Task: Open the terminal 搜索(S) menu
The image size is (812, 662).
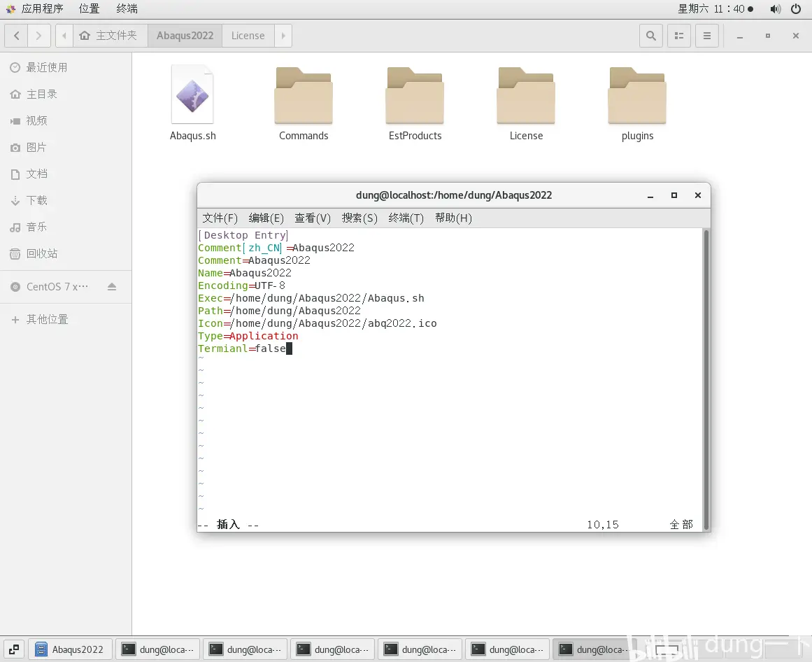Action: click(x=359, y=218)
